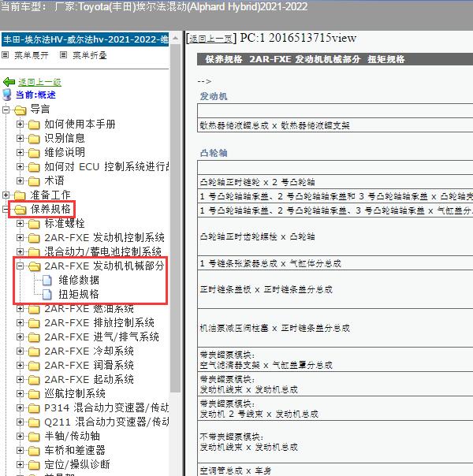This screenshot has width=473, height=476.
Task: Click the 空调管总成 x 车身 row
Action: pyautogui.click(x=335, y=470)
